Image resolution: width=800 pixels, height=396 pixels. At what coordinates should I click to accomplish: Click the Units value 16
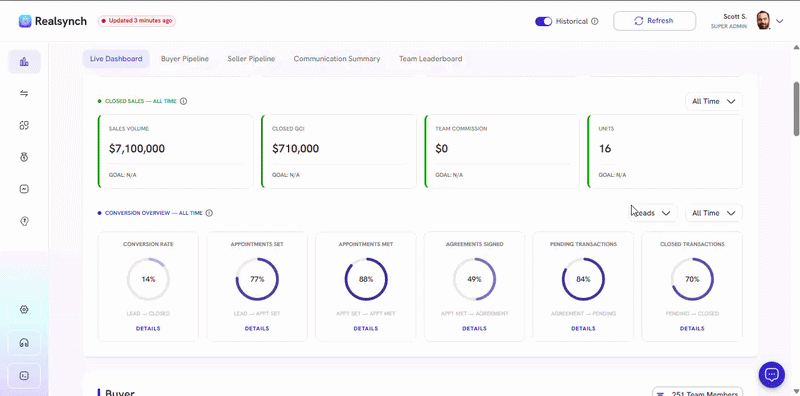(605, 149)
